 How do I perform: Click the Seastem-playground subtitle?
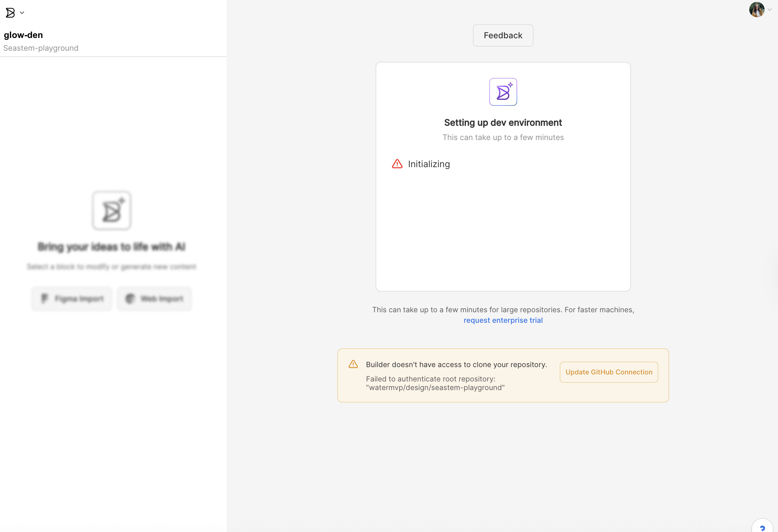(41, 48)
